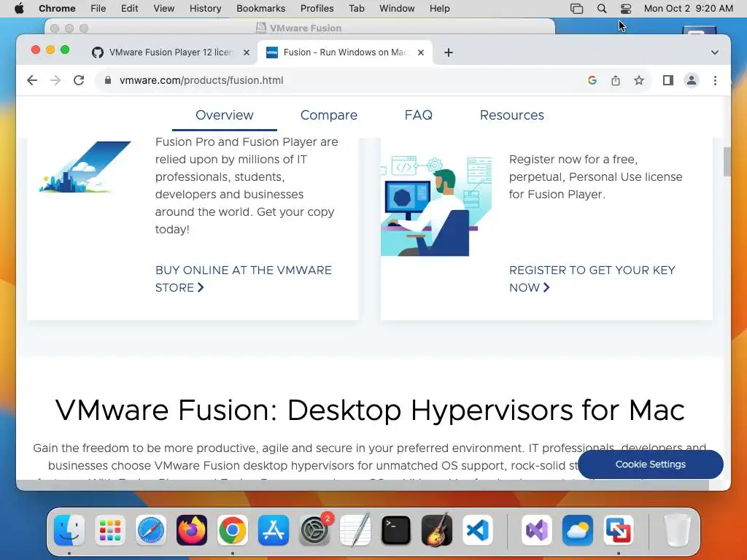Click the padlock site info icon
The width and height of the screenshot is (747, 560).
[108, 80]
